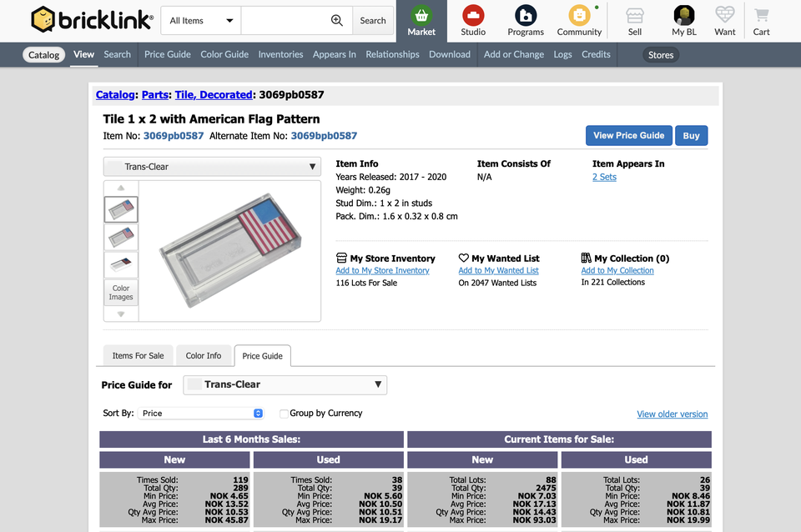Select the first flag tile thumbnail

(121, 208)
